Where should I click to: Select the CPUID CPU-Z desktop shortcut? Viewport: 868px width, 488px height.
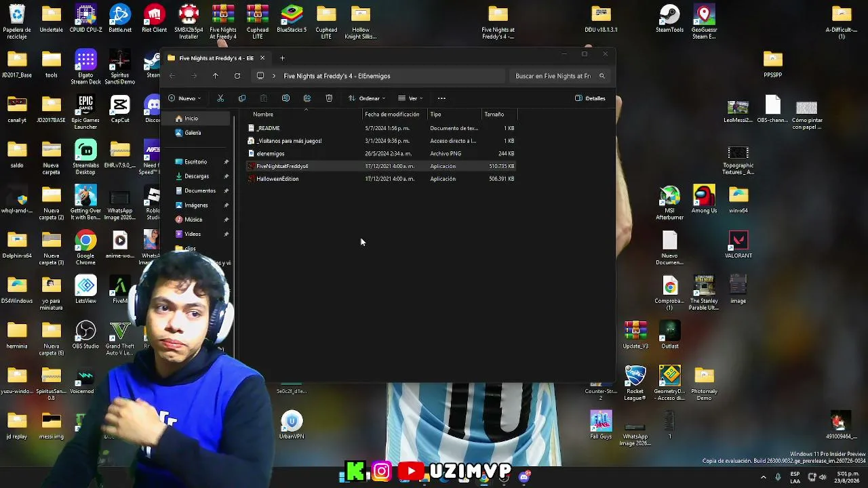[85, 19]
